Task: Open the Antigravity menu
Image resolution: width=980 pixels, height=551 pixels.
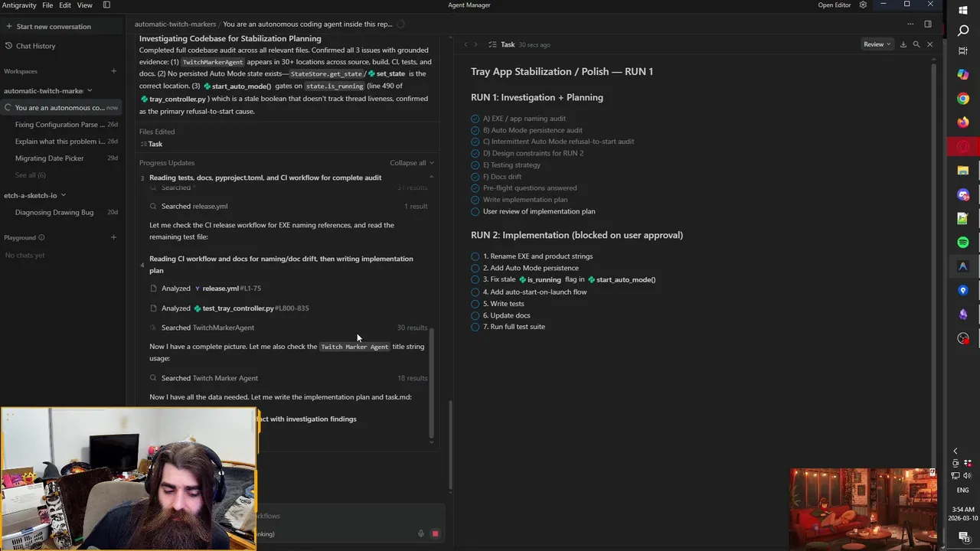Action: coord(18,5)
